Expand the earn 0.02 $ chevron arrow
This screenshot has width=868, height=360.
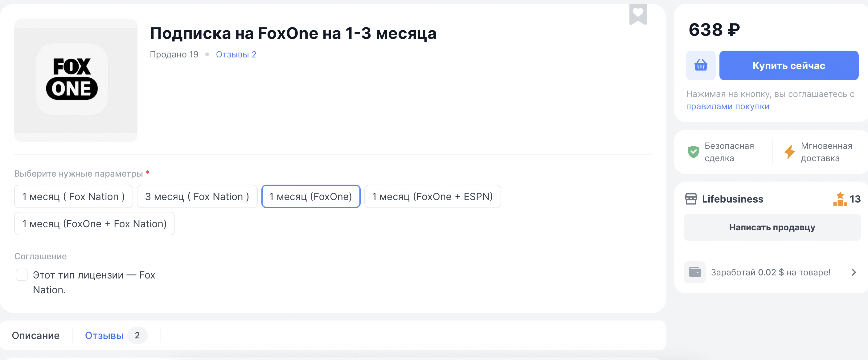click(854, 272)
